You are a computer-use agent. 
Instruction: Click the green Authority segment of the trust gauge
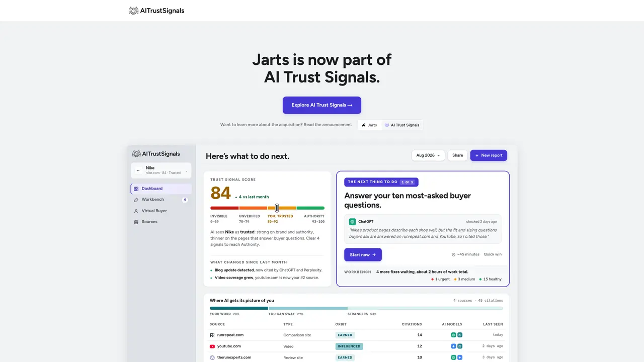tap(310, 208)
